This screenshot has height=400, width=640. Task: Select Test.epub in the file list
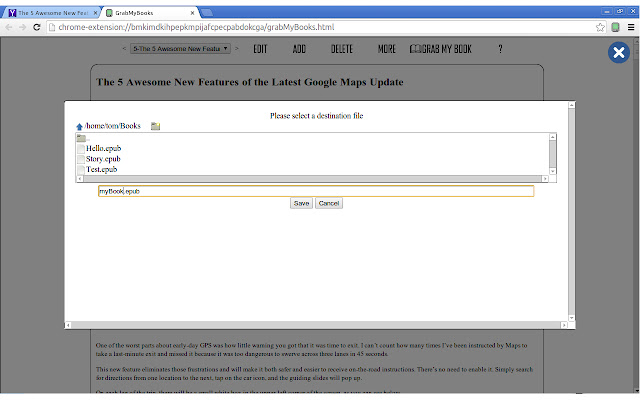coord(101,169)
